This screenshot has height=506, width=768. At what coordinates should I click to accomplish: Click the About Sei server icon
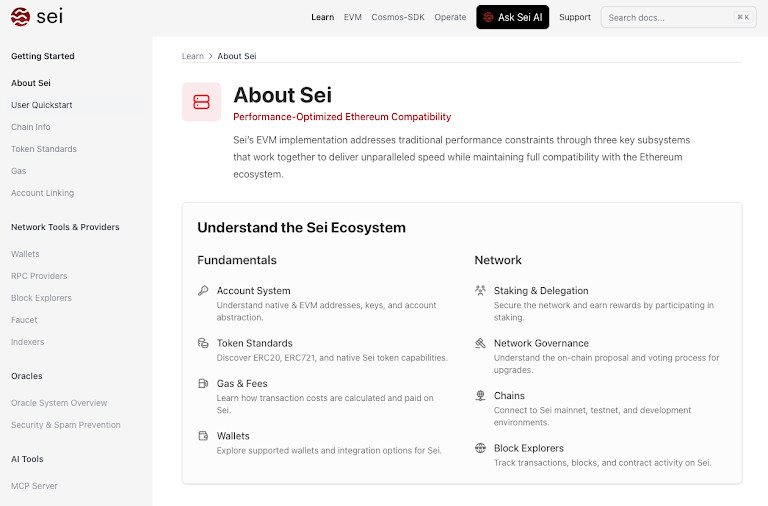pos(201,102)
